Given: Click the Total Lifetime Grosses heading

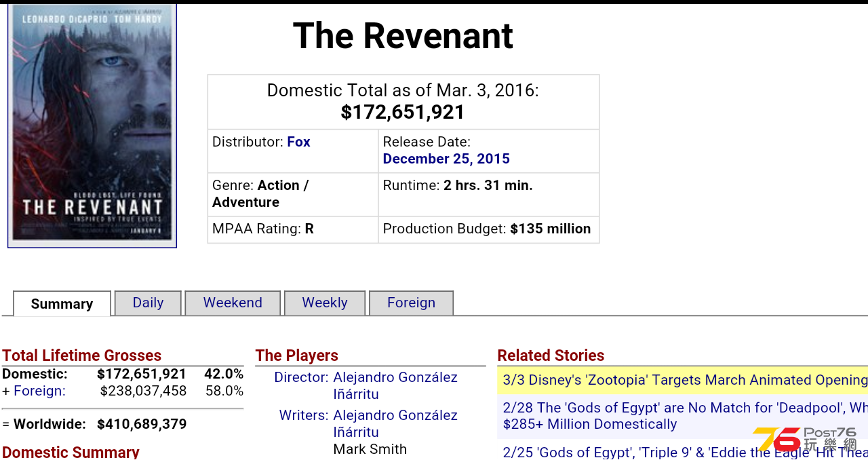Looking at the screenshot, I should point(81,356).
